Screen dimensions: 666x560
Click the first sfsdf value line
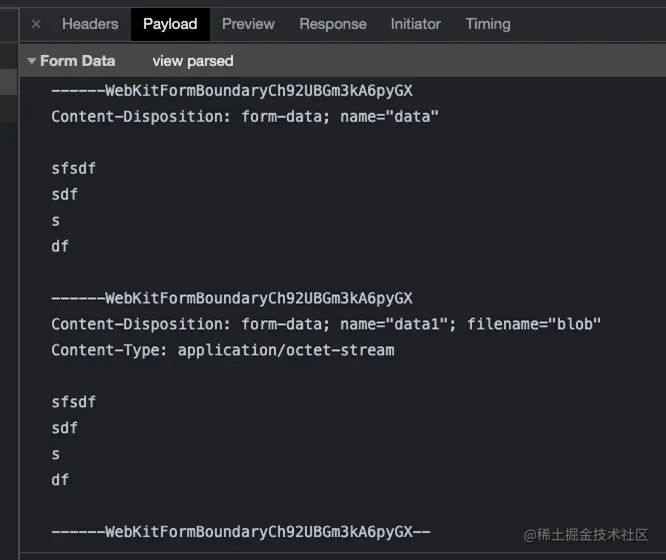click(73, 168)
